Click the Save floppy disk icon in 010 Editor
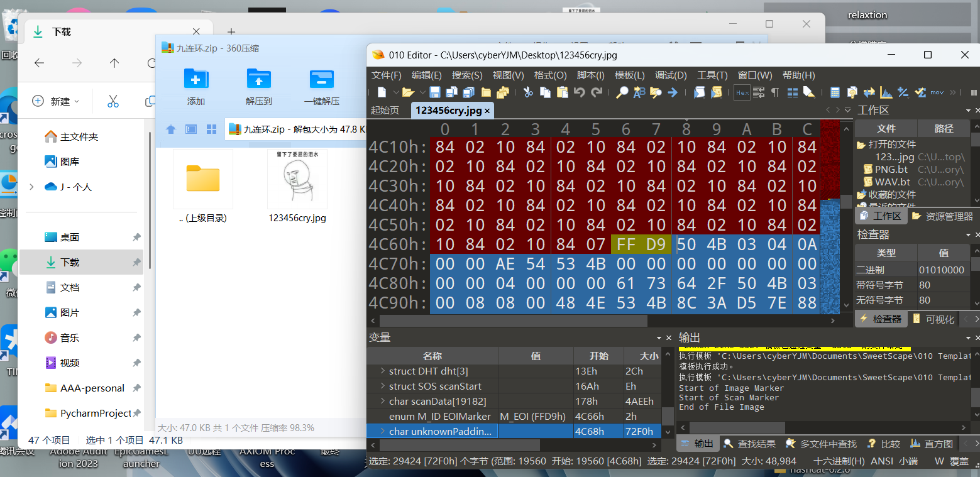This screenshot has width=980, height=477. point(435,92)
